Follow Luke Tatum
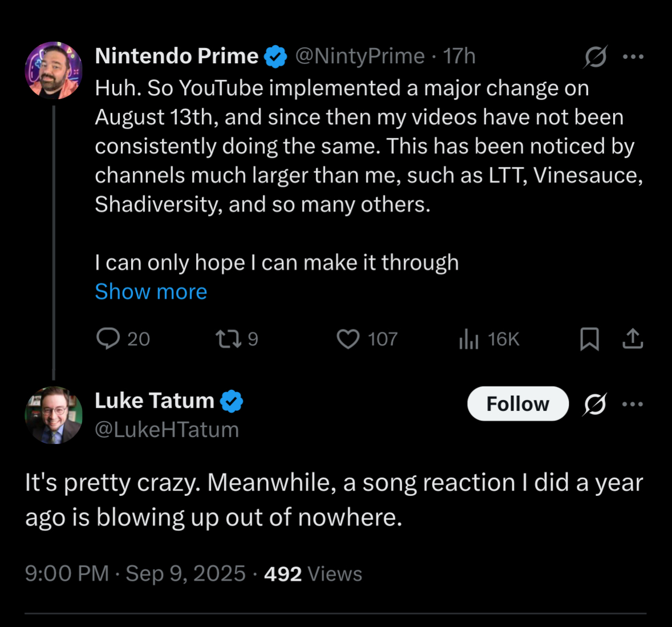 pos(518,404)
